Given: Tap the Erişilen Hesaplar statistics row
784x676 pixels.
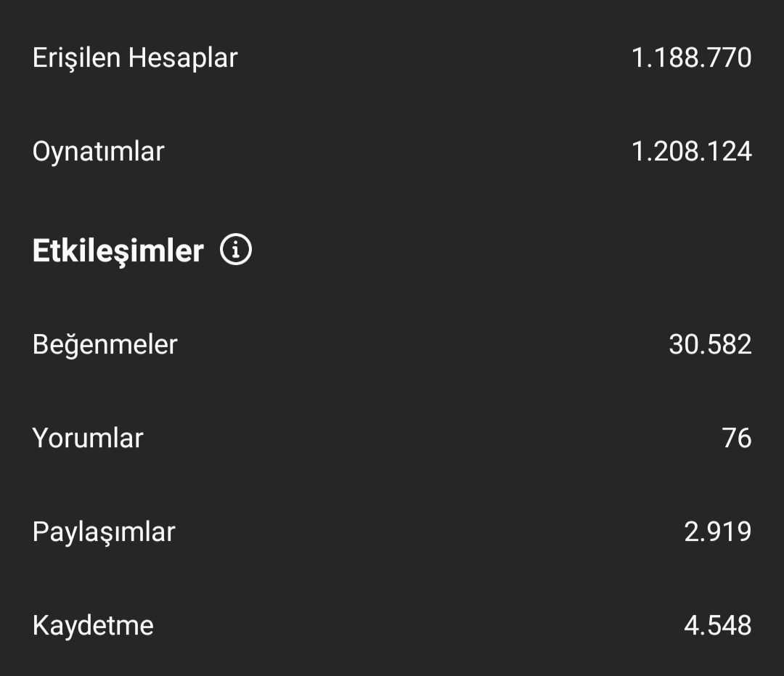Looking at the screenshot, I should (392, 57).
